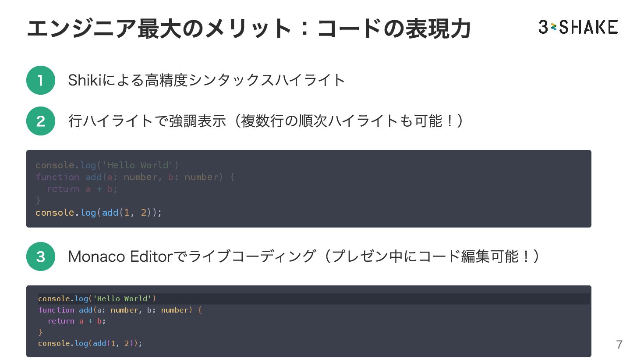Image resolution: width=644 pixels, height=363 pixels.
Task: Click the line highlight bullet text
Action: 265,121
